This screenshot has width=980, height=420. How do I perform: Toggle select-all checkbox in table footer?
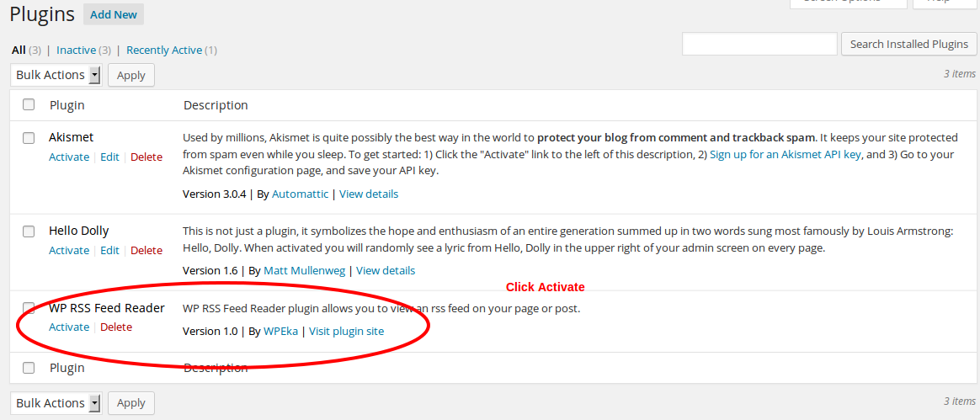(x=29, y=368)
